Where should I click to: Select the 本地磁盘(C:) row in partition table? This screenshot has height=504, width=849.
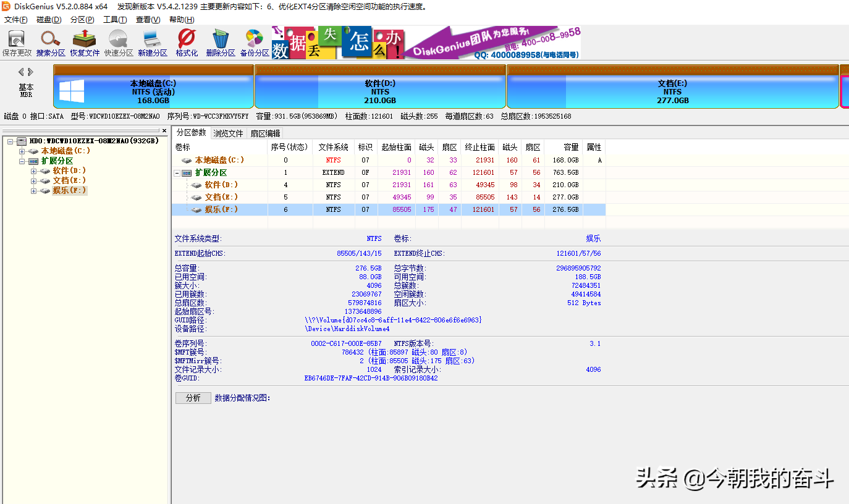[389, 160]
